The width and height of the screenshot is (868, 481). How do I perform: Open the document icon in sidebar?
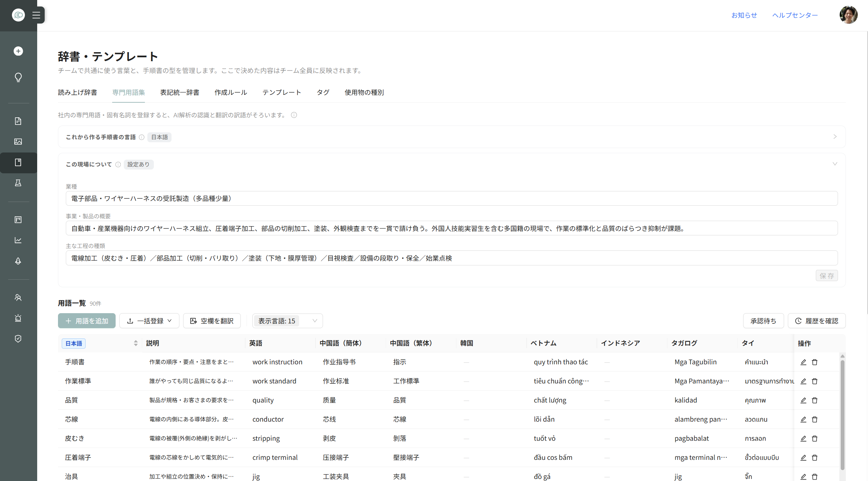(18, 121)
